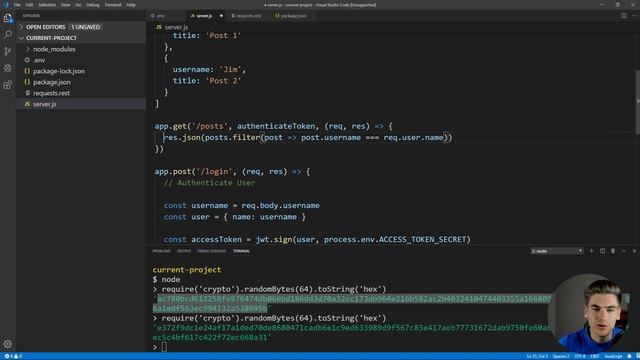Click the line and column status entry

click(537, 356)
